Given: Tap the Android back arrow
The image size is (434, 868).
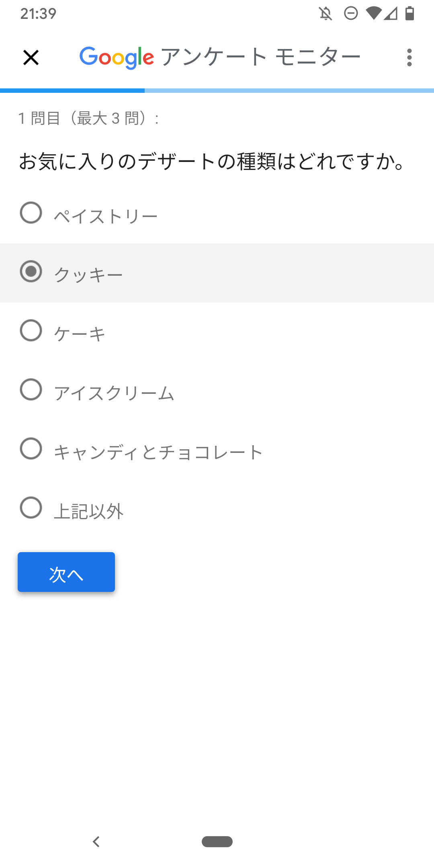Looking at the screenshot, I should (x=96, y=841).
